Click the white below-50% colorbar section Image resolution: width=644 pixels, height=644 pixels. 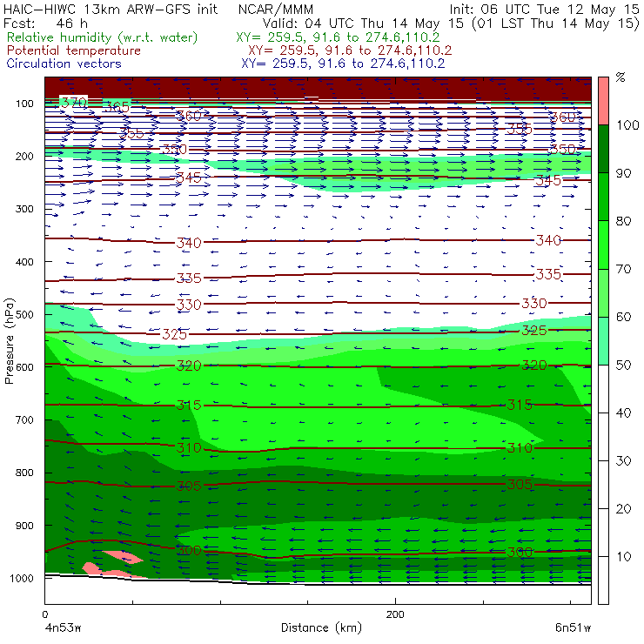[x=603, y=484]
